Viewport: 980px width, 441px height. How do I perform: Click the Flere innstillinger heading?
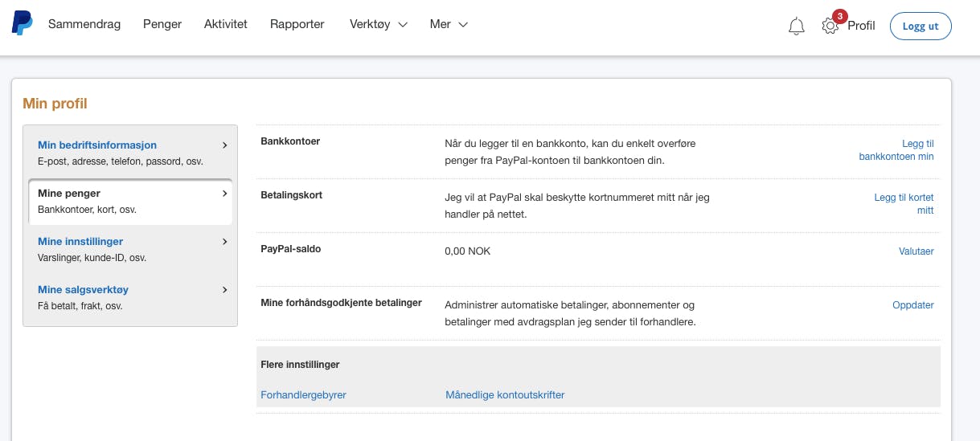pos(301,365)
